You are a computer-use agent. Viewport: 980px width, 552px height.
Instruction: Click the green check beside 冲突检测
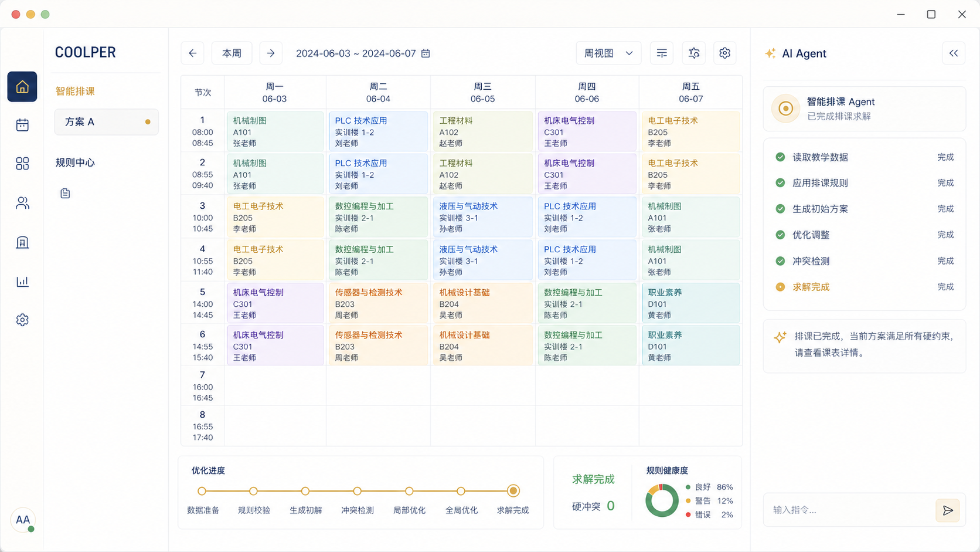click(x=780, y=261)
